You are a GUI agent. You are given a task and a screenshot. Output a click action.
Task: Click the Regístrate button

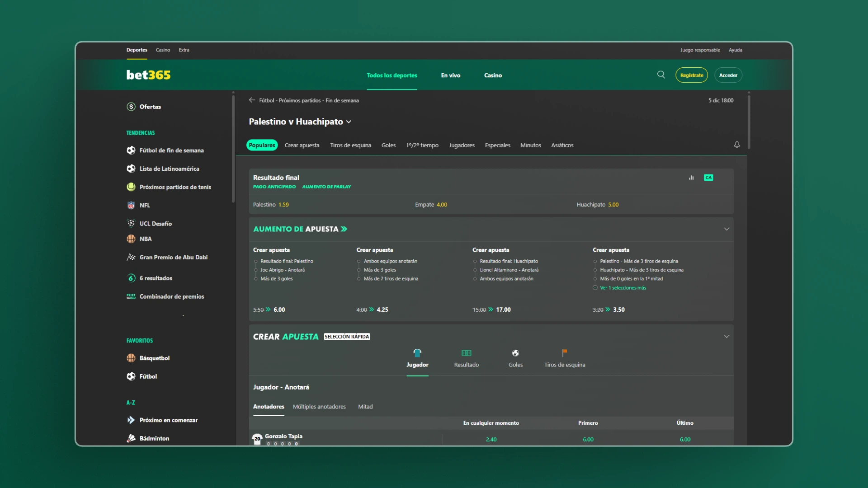click(691, 75)
